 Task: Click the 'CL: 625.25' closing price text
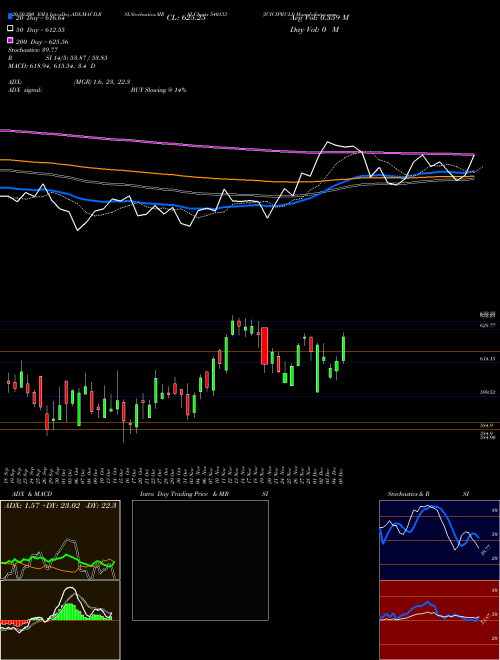[x=186, y=18]
